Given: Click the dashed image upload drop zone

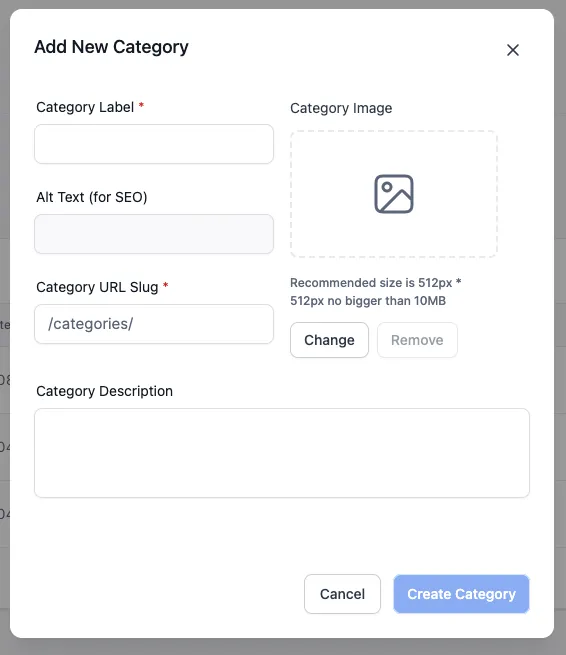Looking at the screenshot, I should point(394,194).
